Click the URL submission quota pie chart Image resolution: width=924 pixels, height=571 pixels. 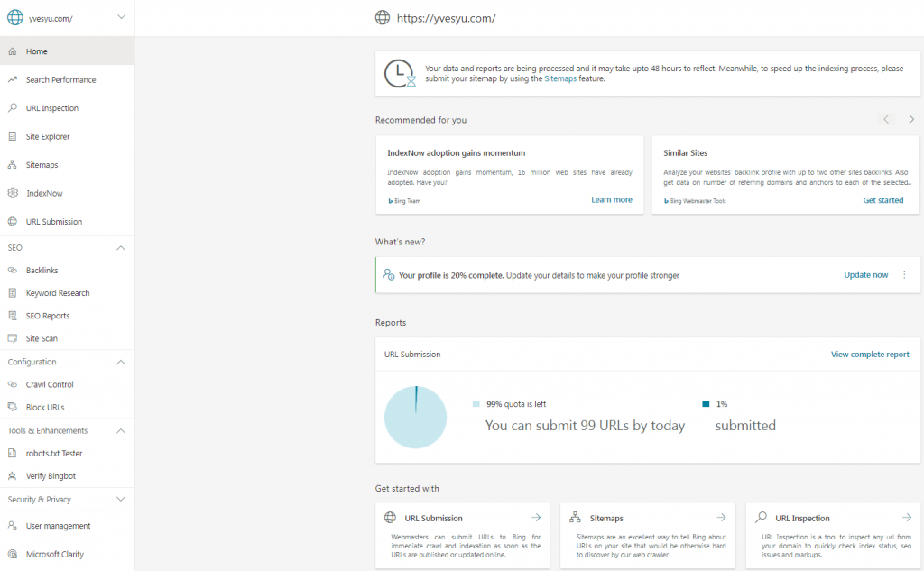pyautogui.click(x=415, y=418)
